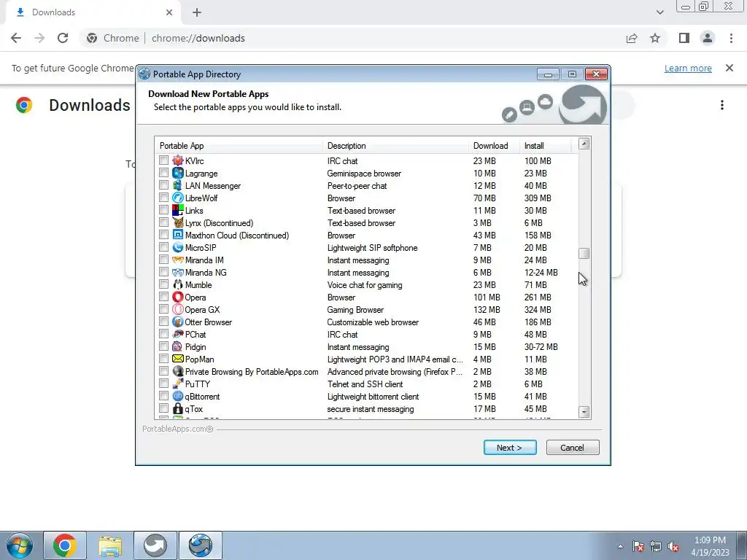Viewport: 747px width, 560px height.
Task: Click the Cancel button
Action: point(572,448)
